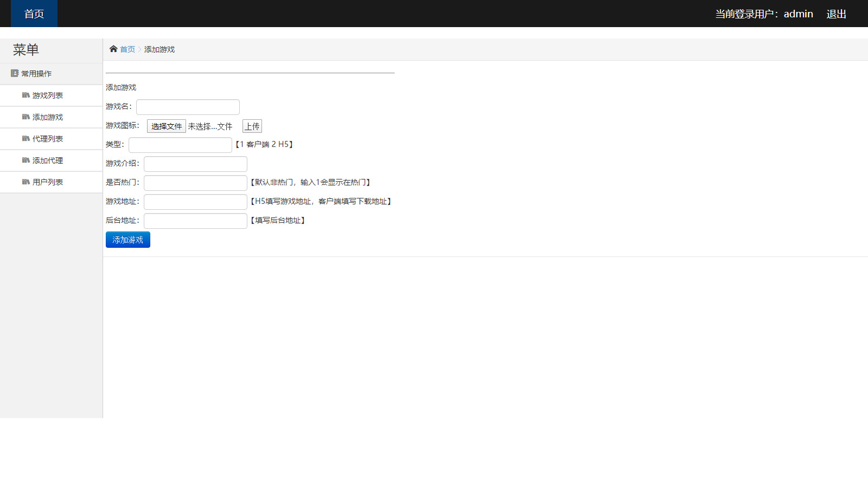
Task: Follow the 首页 breadcrumb link
Action: click(127, 49)
